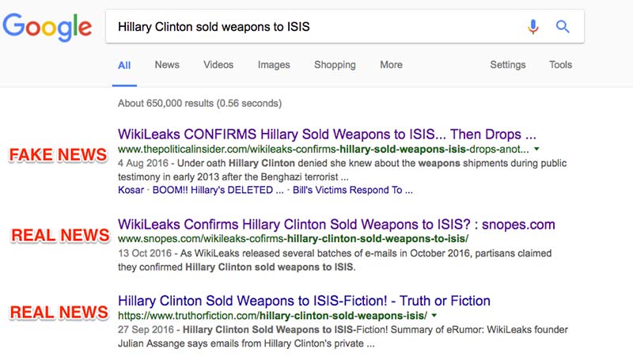Open the WikiLeaks CONFIRMS Hillary result headline
This screenshot has width=633, height=364.
pos(327,133)
